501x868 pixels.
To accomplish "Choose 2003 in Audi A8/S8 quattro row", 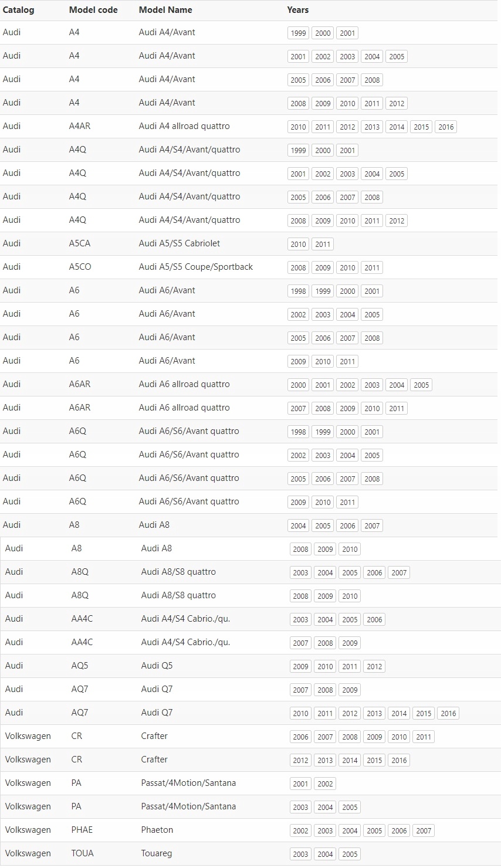I will [x=300, y=572].
